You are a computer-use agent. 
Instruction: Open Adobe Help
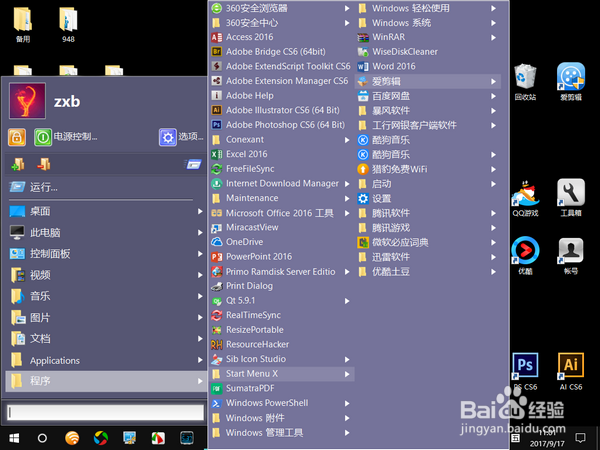[x=281, y=95]
